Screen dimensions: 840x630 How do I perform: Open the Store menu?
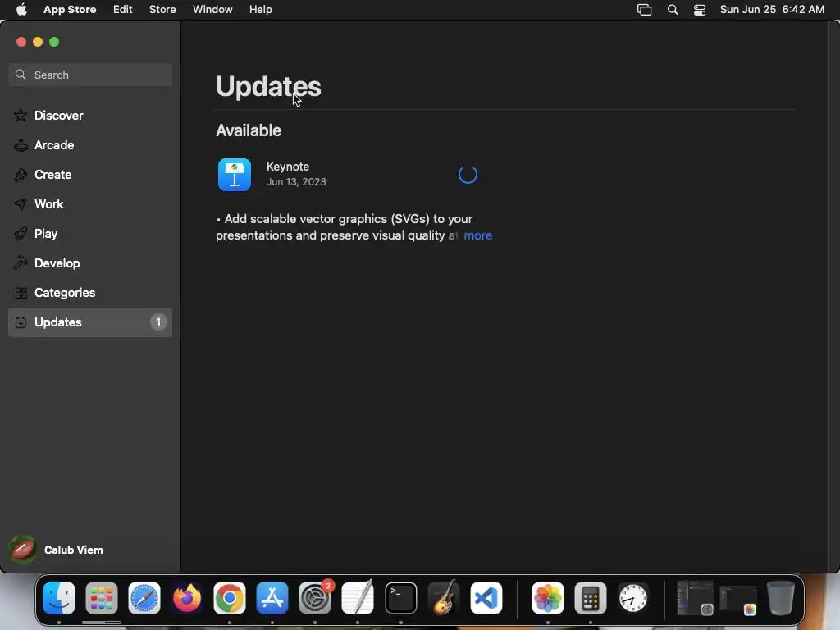pos(162,9)
